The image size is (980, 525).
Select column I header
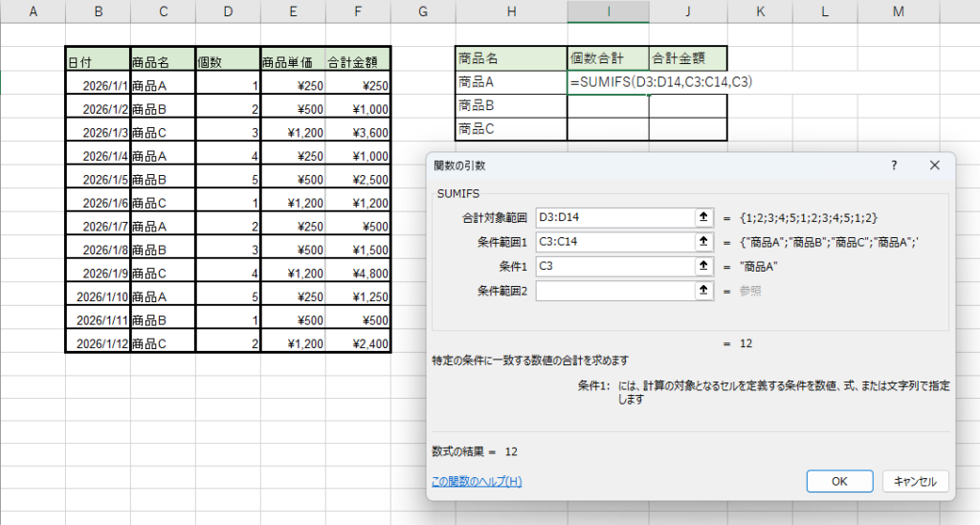coord(608,11)
